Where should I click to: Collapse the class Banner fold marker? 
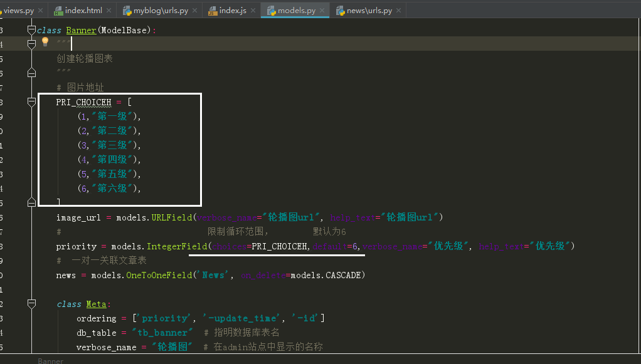click(x=31, y=30)
